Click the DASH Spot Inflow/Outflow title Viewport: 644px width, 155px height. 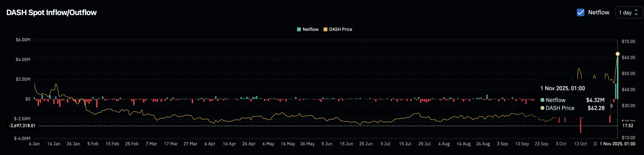click(51, 13)
